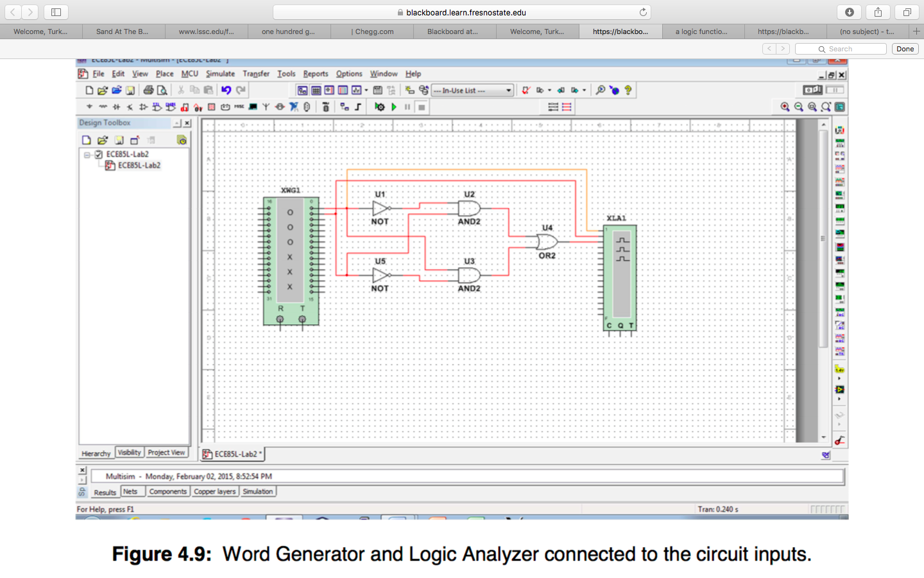
Task: Expand the Grapher dropdown arrow
Action: click(x=366, y=91)
